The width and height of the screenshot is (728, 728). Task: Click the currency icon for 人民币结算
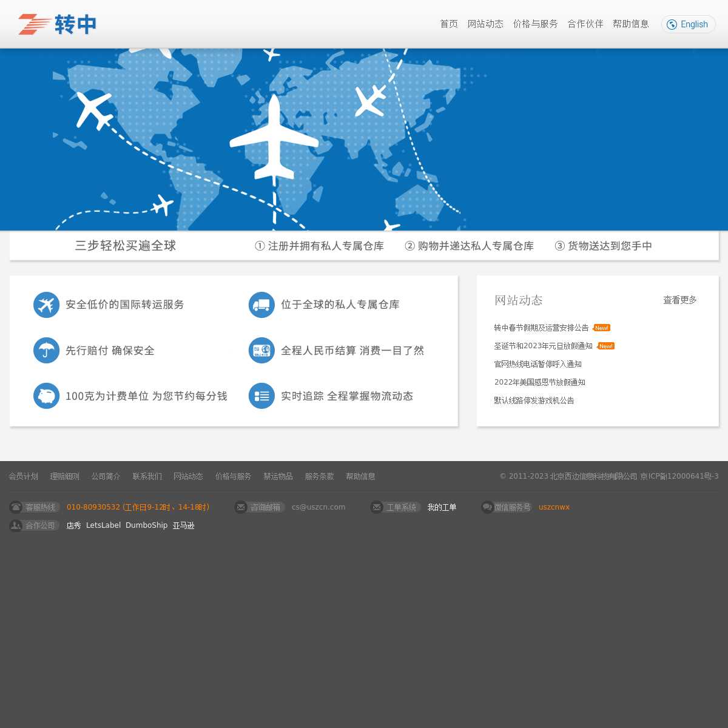[x=261, y=350]
